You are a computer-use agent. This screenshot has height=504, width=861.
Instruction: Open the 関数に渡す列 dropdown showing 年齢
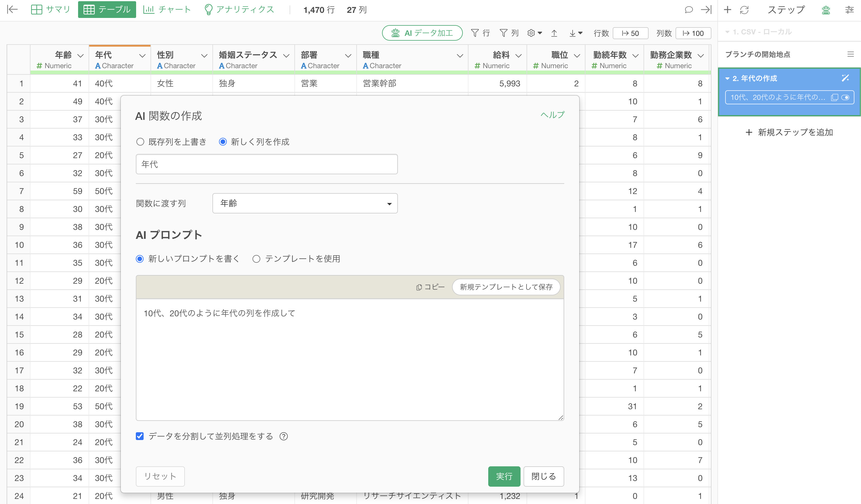click(305, 204)
